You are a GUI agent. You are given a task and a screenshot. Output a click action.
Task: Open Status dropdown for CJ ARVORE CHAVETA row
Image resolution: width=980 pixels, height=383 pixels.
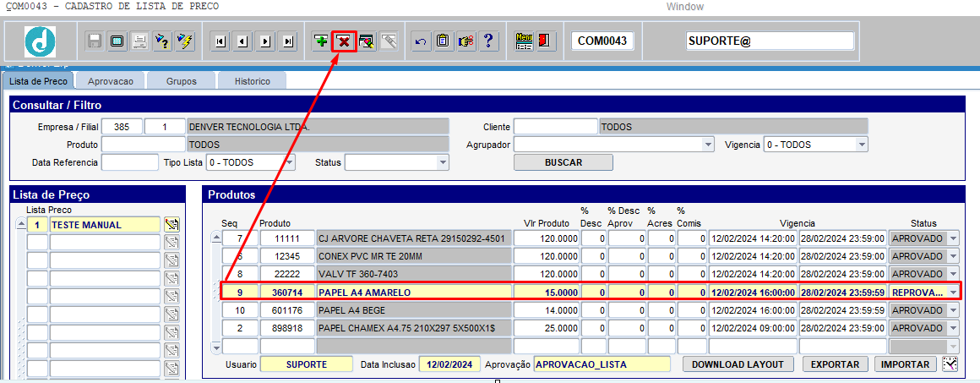click(x=953, y=238)
